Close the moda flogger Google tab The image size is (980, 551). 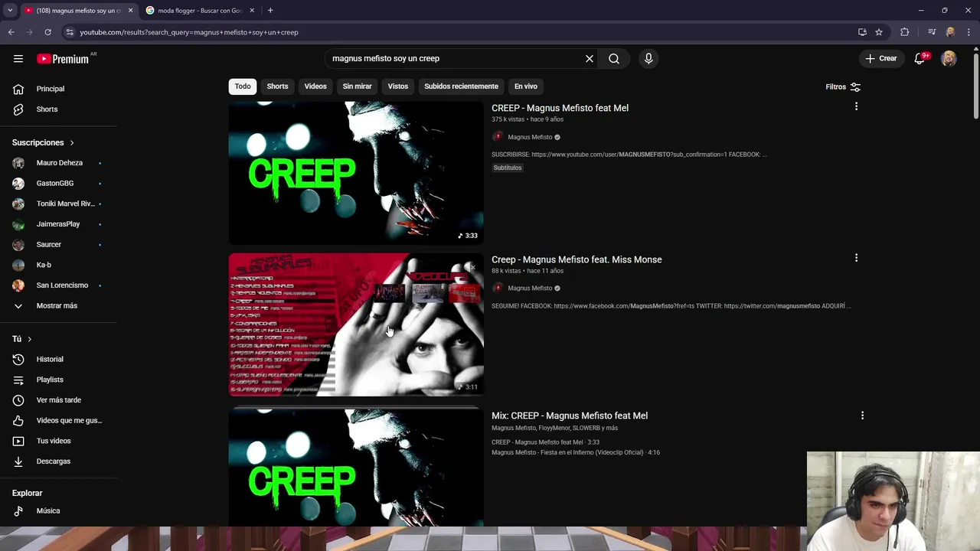(x=252, y=11)
